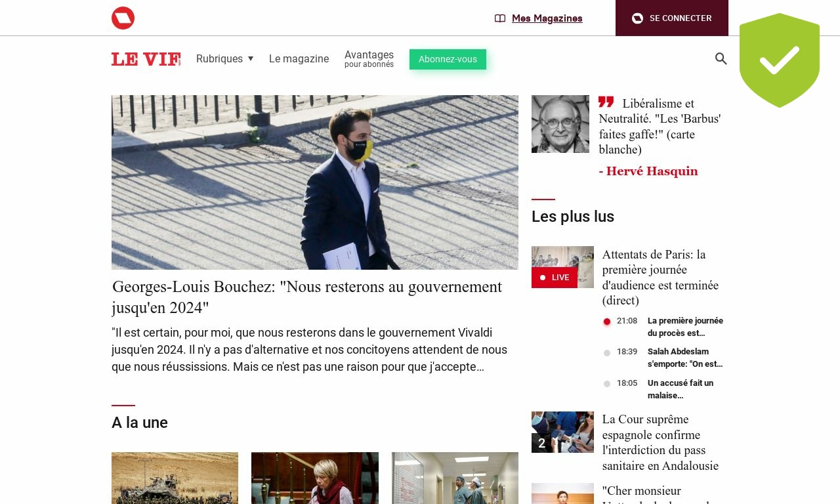Image resolution: width=840 pixels, height=504 pixels.
Task: Select the 18:39 Salah Abdeslam entry
Action: point(663,358)
